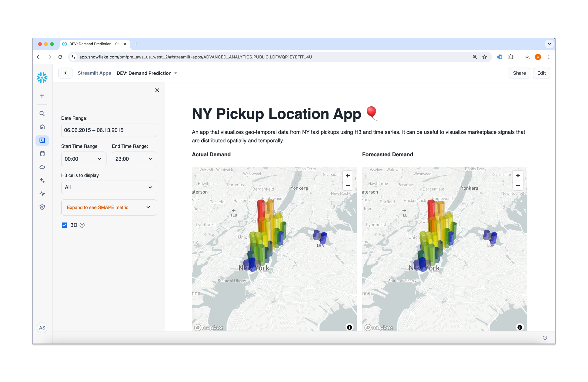Screen dimensions: 588x382
Task: Click the Share button
Action: pyautogui.click(x=519, y=73)
